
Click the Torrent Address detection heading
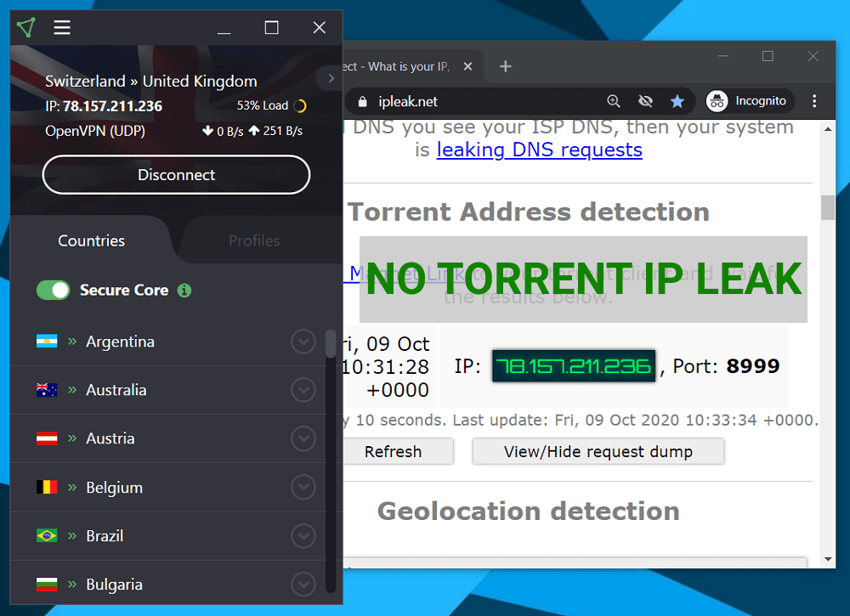click(x=529, y=212)
